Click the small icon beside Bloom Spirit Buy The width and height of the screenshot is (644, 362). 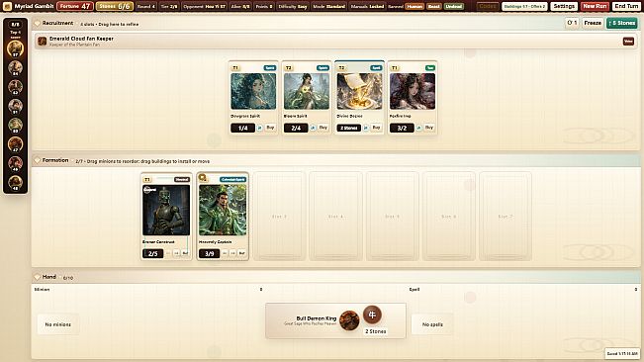click(313, 128)
